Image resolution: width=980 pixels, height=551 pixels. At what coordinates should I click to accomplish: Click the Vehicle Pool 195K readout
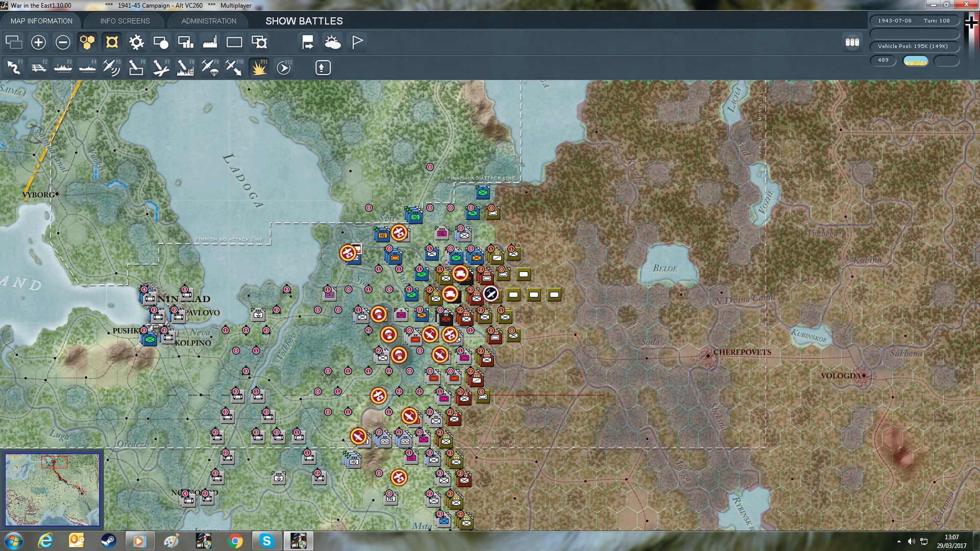click(x=915, y=46)
